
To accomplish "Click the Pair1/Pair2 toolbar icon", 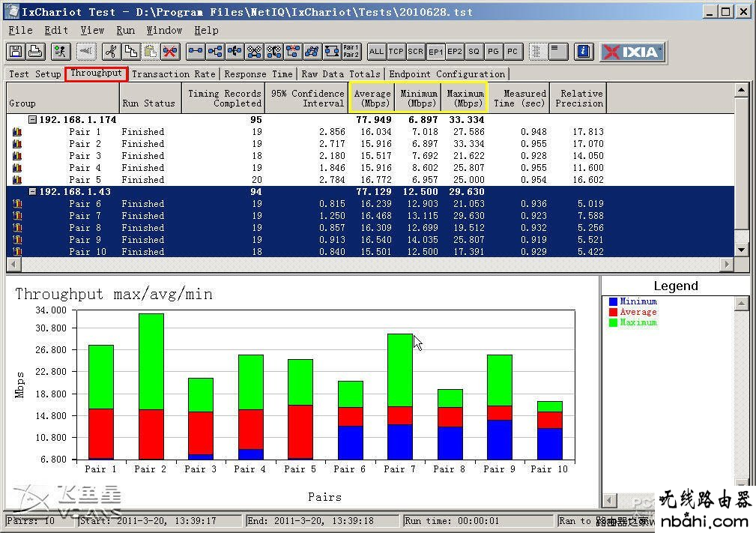I will pyautogui.click(x=351, y=51).
